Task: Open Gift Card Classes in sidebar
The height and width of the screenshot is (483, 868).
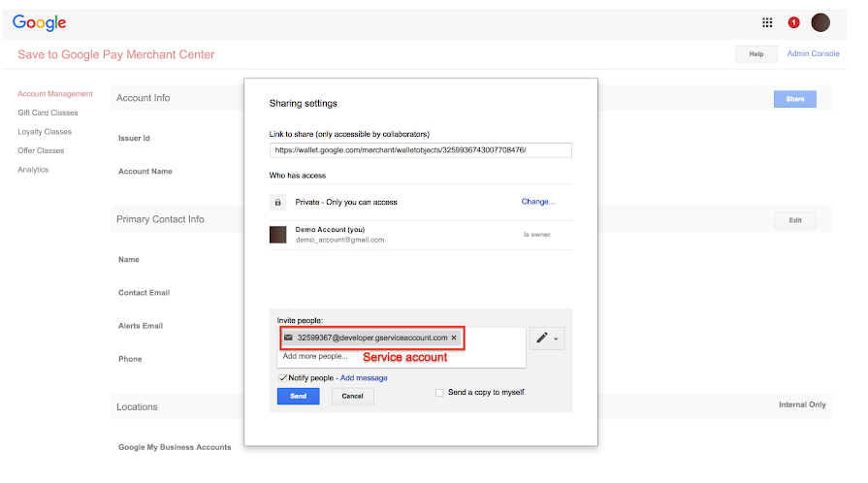Action: click(x=48, y=113)
